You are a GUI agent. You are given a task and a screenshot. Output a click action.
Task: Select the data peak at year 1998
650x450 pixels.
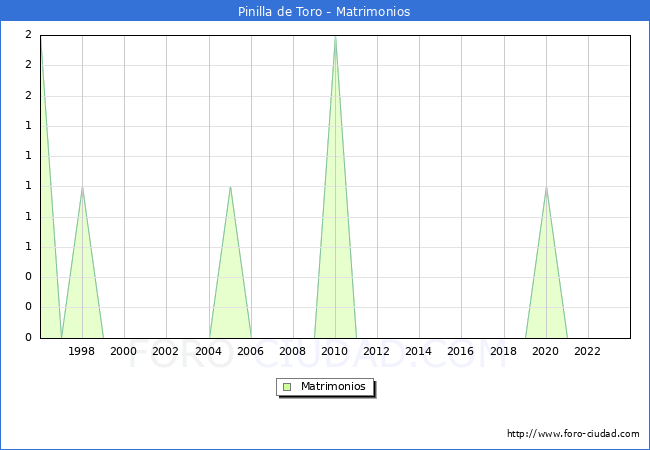[82, 187]
